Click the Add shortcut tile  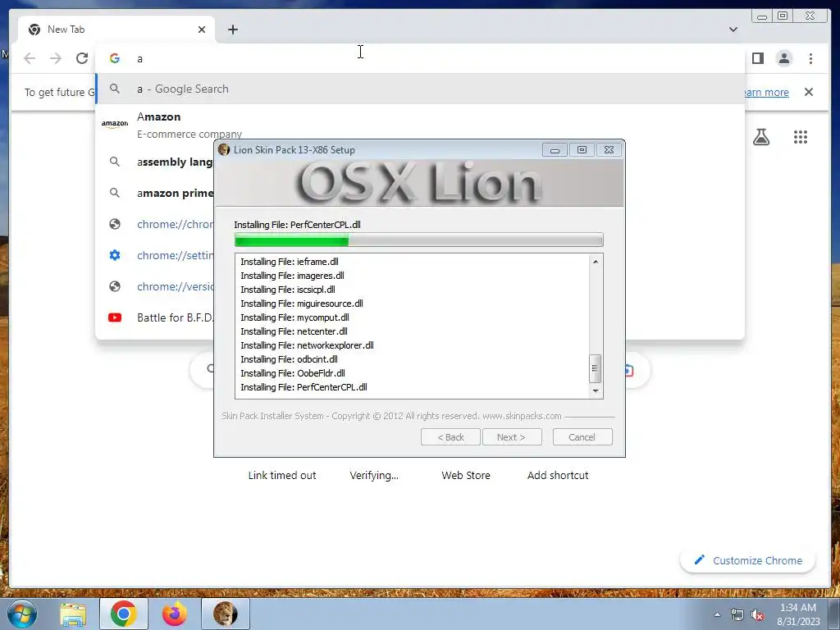pyautogui.click(x=558, y=475)
